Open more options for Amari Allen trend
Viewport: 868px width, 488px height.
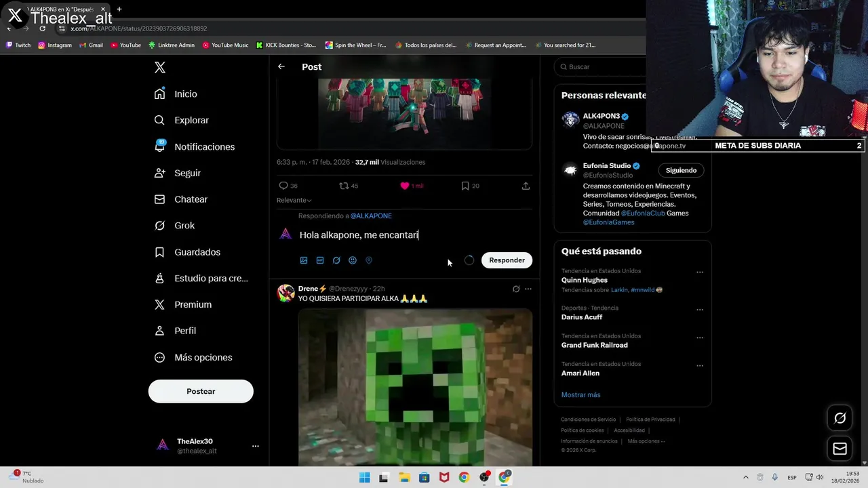pos(700,366)
